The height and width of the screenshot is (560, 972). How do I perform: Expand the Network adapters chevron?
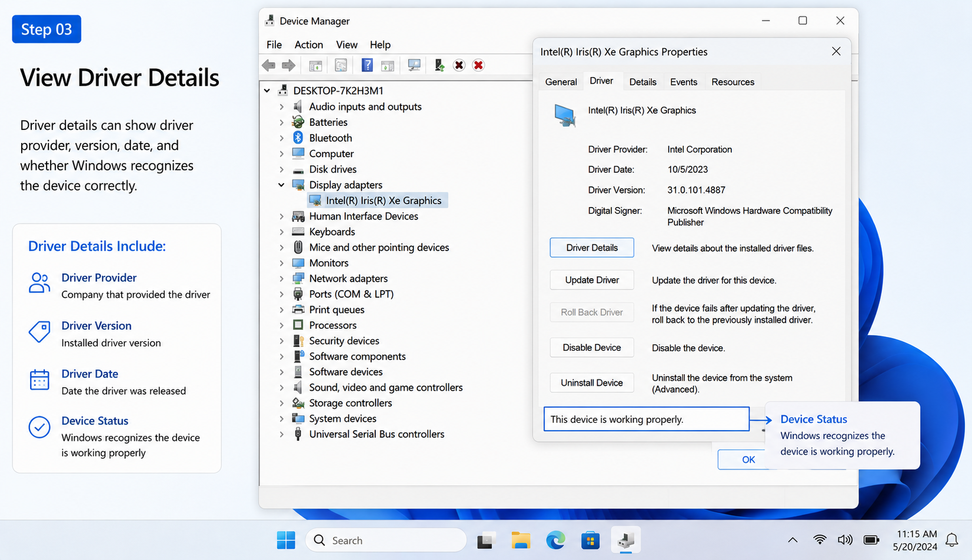pos(281,279)
